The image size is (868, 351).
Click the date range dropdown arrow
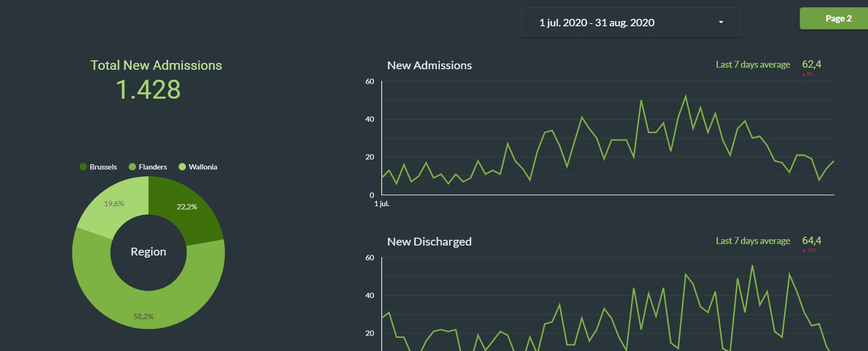pos(721,22)
